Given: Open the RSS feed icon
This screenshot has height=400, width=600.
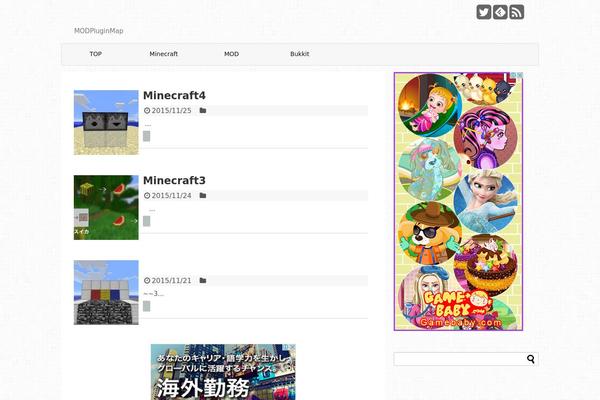Looking at the screenshot, I should tap(517, 12).
